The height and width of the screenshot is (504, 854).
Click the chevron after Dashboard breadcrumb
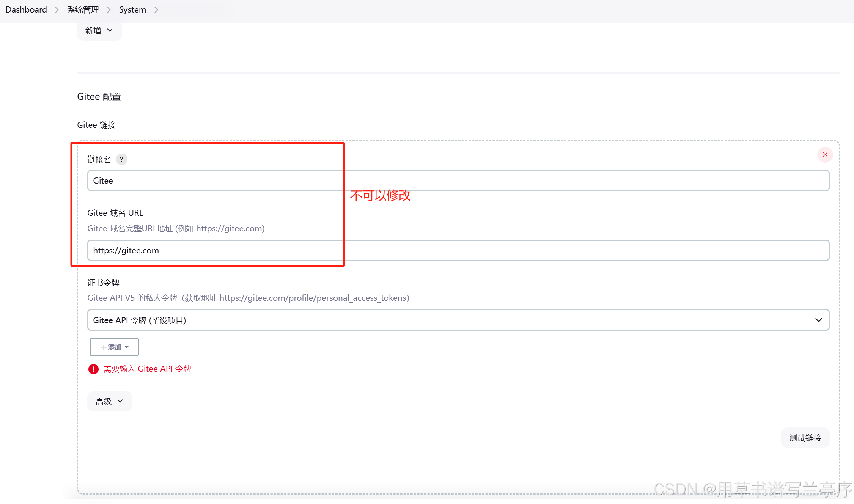point(57,10)
